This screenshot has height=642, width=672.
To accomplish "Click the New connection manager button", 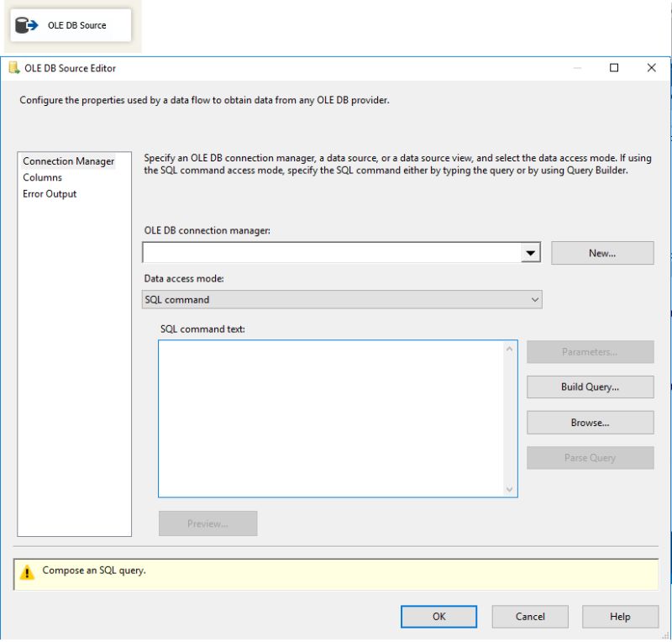I will (601, 251).
